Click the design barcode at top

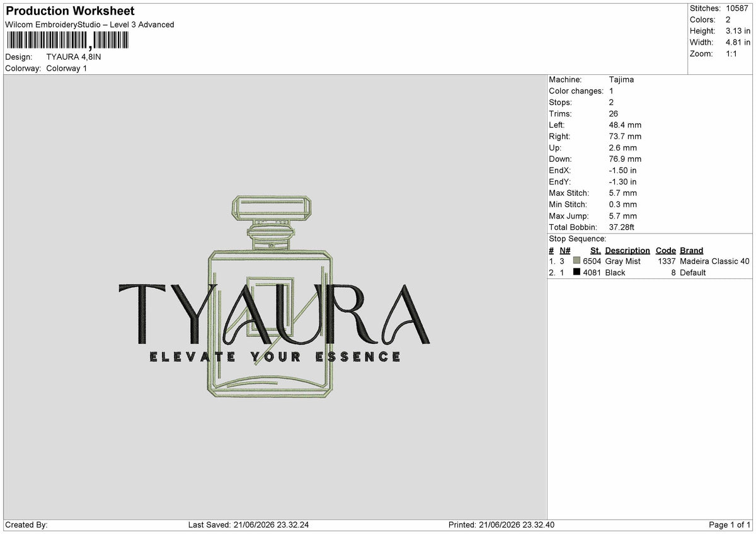point(67,41)
